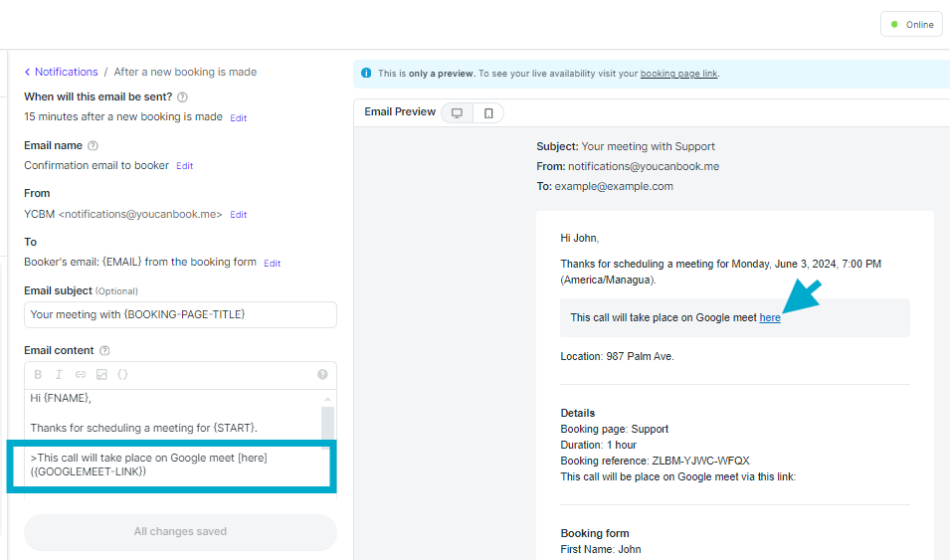The height and width of the screenshot is (560, 950).
Task: Click help icon beside Email name
Action: (x=93, y=145)
